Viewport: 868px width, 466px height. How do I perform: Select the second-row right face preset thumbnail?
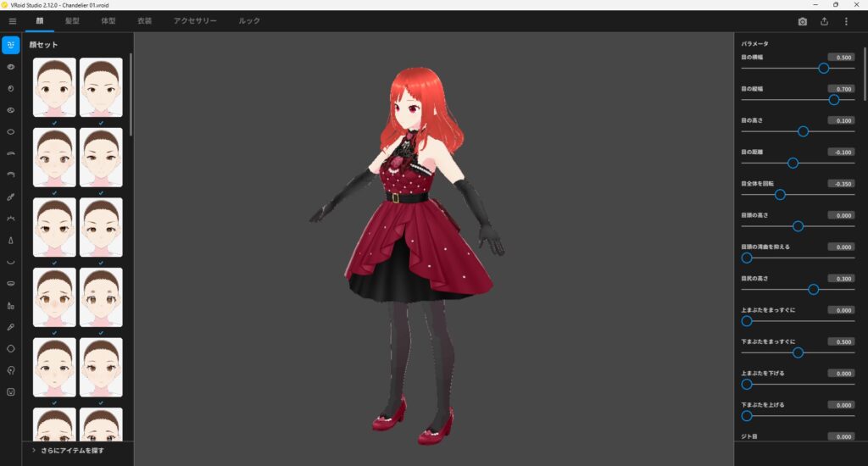(x=101, y=158)
